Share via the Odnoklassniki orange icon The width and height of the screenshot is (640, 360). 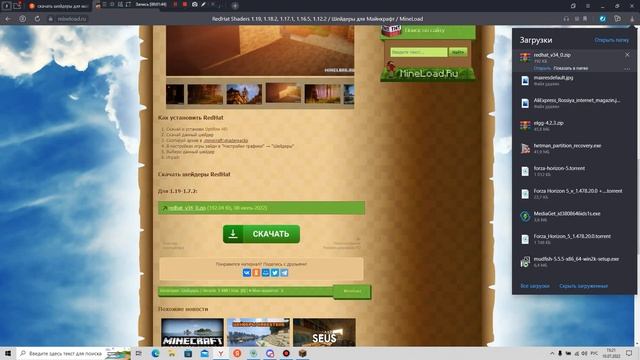click(256, 273)
